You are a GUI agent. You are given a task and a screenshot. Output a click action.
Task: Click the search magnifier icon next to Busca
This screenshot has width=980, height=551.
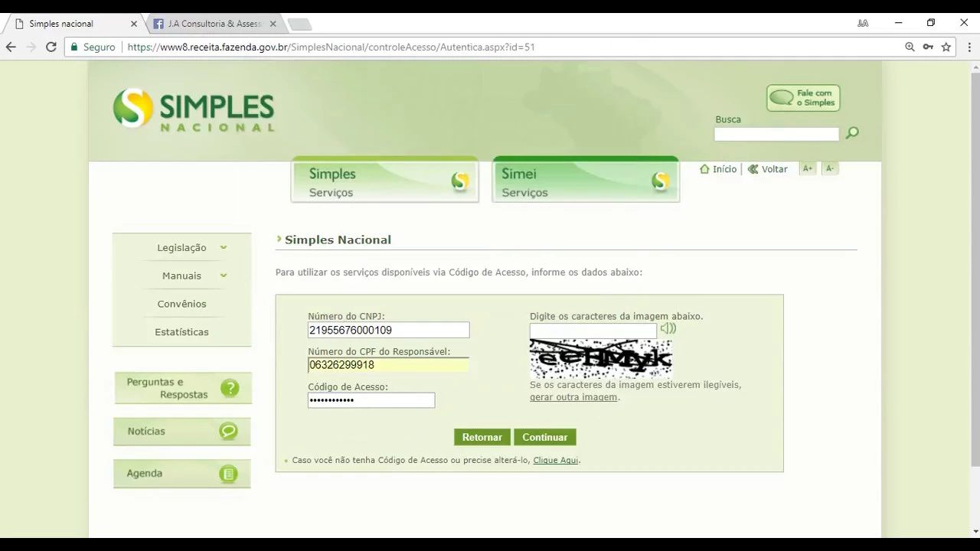[x=852, y=133]
